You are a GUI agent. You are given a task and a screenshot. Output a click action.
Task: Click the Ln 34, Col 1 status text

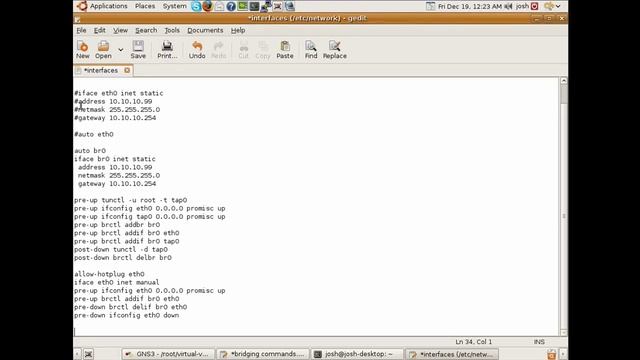point(473,342)
